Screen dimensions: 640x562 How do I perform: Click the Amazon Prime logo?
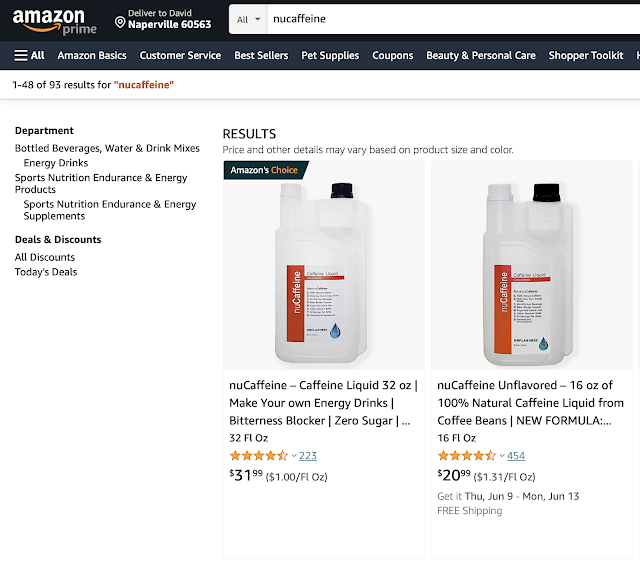[55, 20]
